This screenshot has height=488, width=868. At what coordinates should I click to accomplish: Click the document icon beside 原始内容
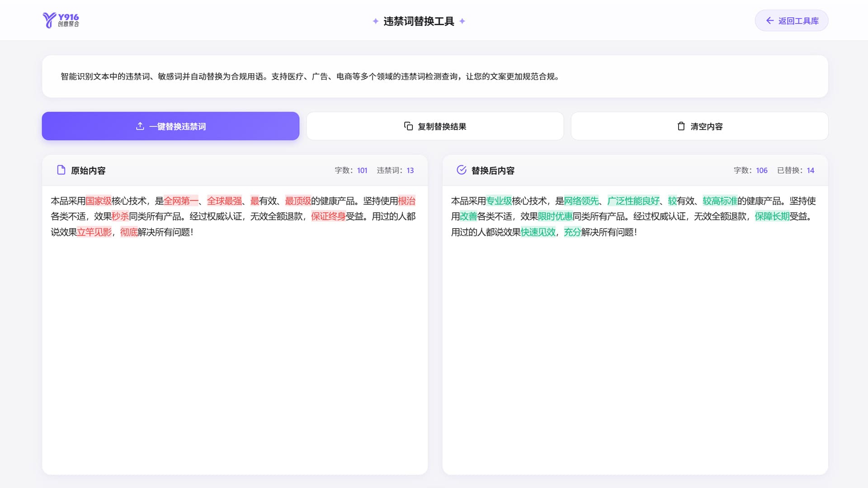61,170
